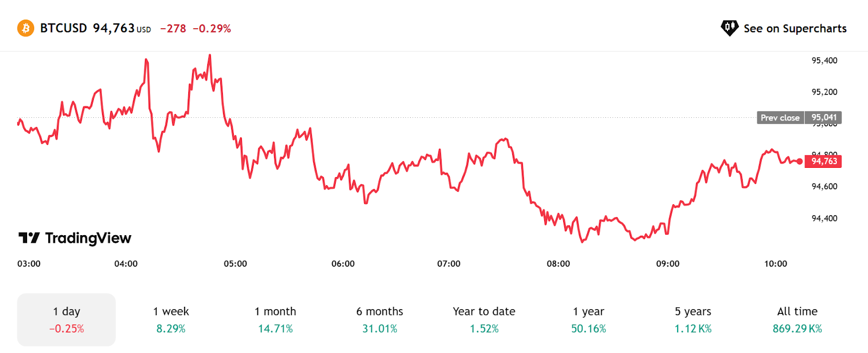Click the red current price dot on chart
Image resolution: width=868 pixels, height=353 pixels.
pyautogui.click(x=799, y=161)
